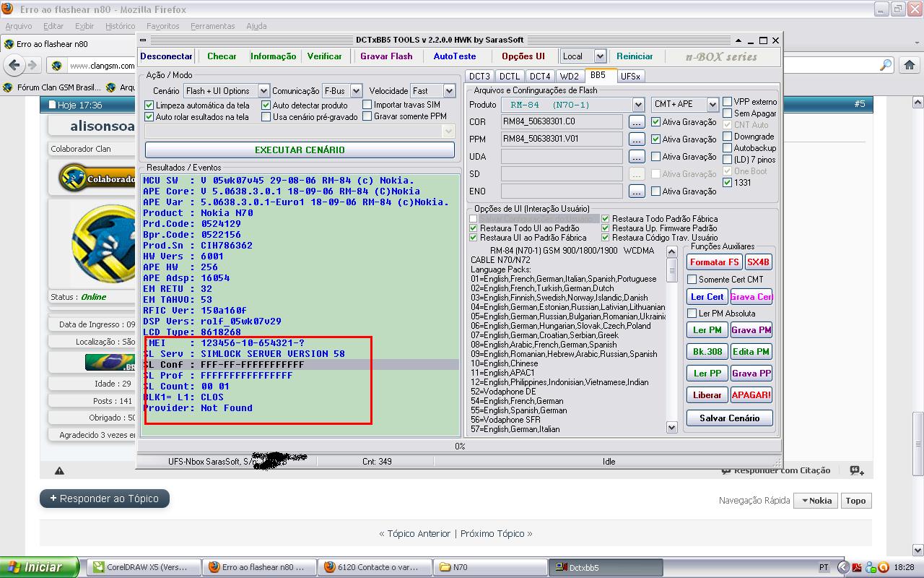The image size is (924, 578).
Task: Click browse button for COR file
Action: click(636, 121)
